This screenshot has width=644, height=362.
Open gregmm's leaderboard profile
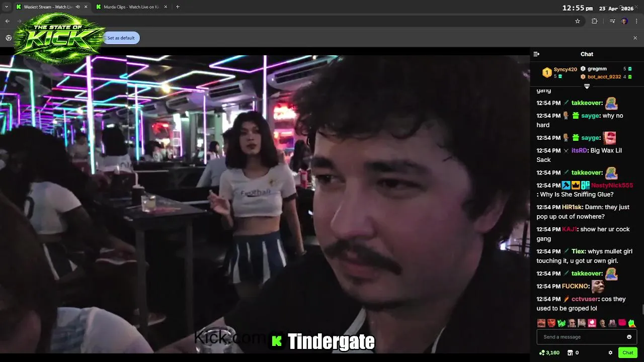[597, 69]
